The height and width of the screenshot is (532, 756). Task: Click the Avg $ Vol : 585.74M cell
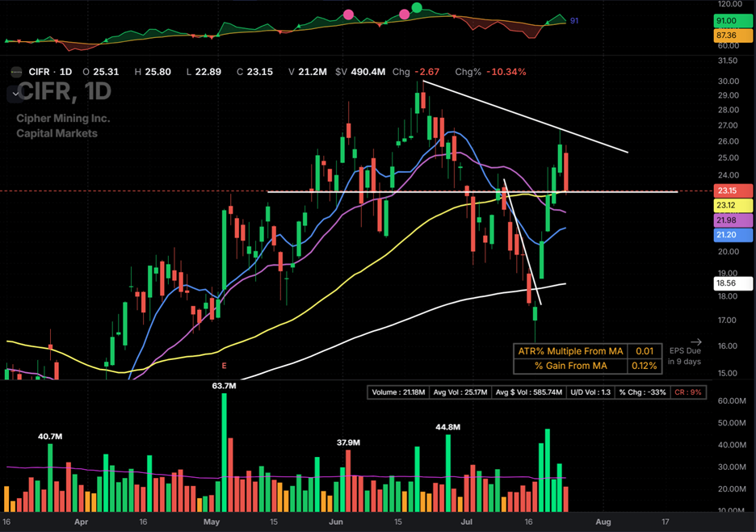tap(529, 392)
